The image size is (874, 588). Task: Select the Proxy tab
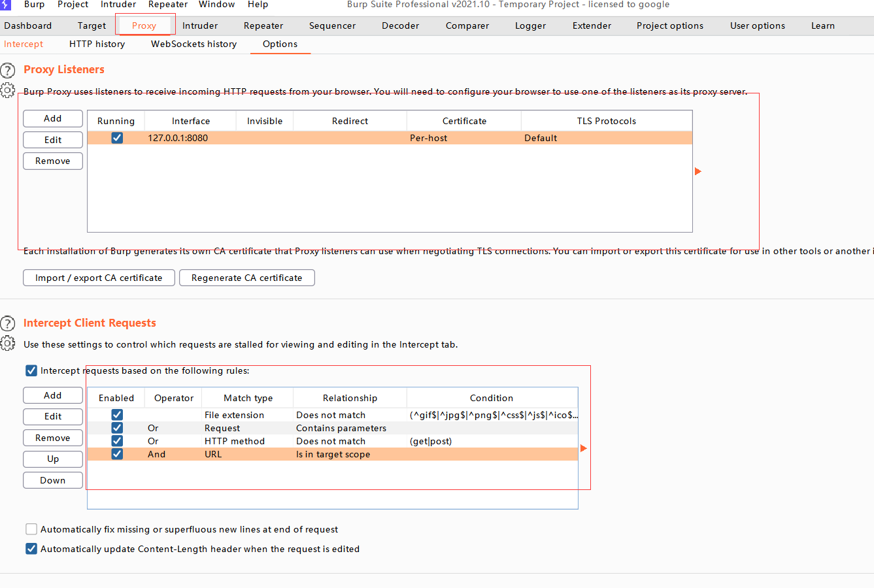144,25
